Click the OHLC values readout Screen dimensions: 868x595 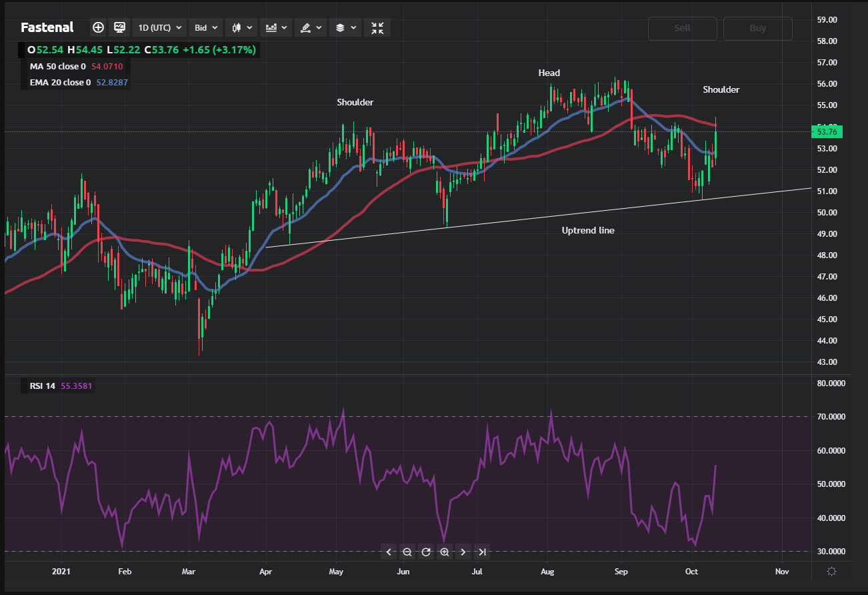click(x=142, y=50)
